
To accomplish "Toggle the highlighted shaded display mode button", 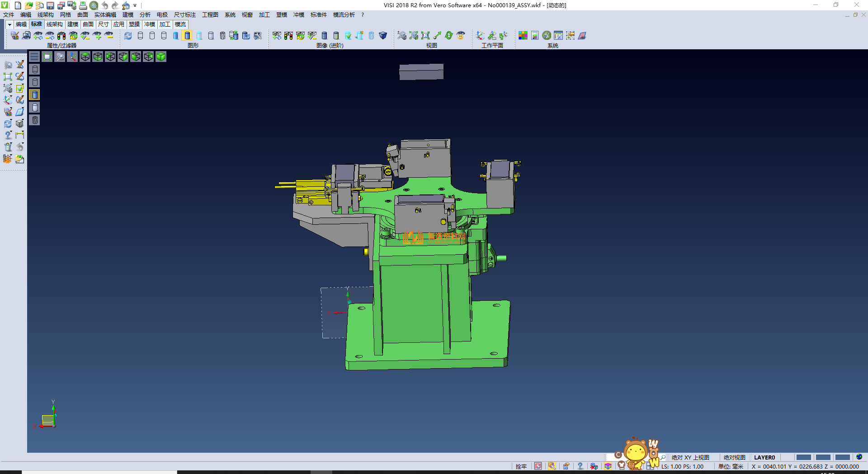I will pos(187,36).
